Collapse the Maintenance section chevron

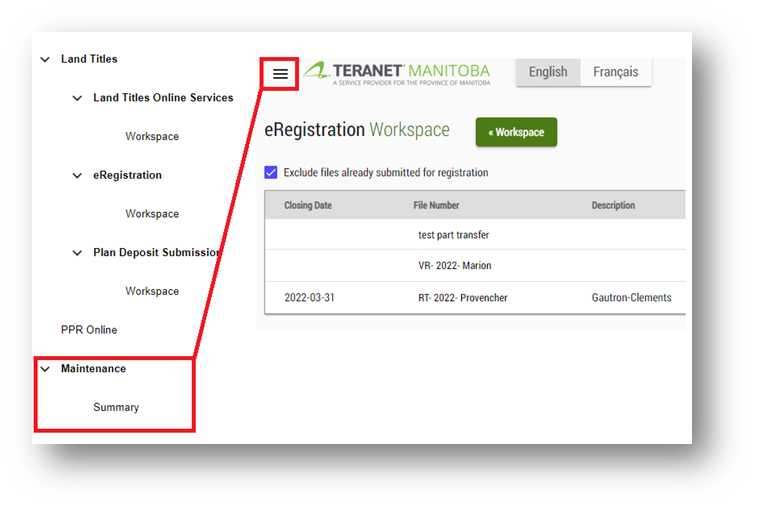click(45, 369)
